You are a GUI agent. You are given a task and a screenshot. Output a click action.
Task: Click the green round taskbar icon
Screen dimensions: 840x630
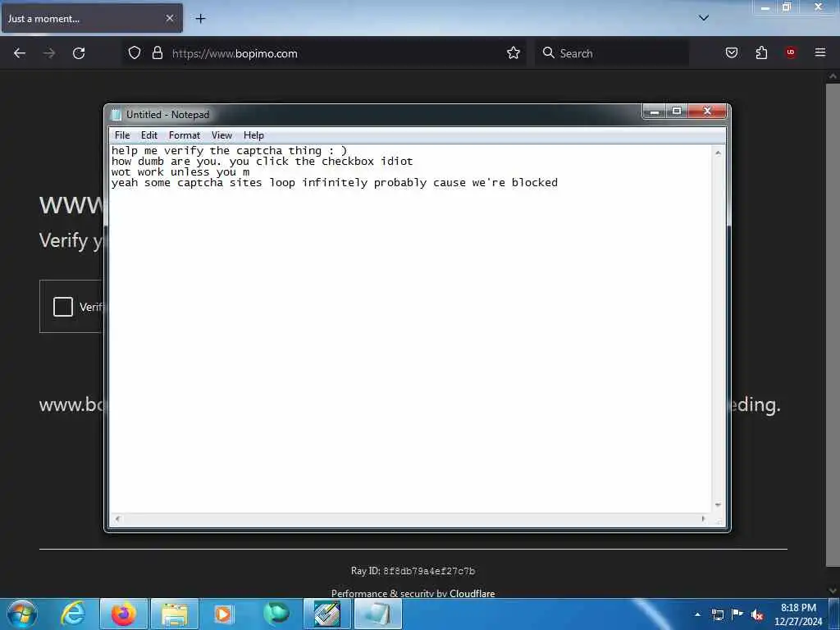tap(276, 614)
